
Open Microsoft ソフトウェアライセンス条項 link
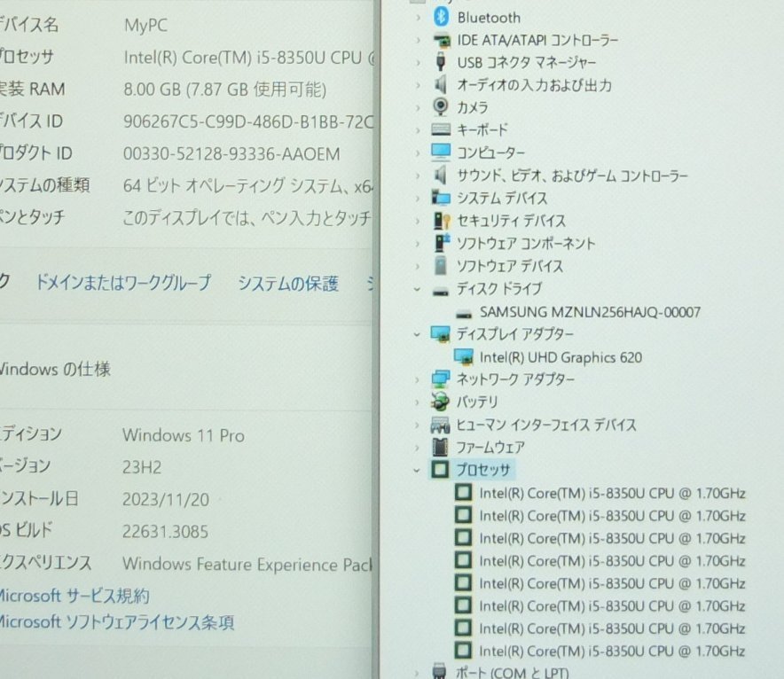click(x=116, y=622)
